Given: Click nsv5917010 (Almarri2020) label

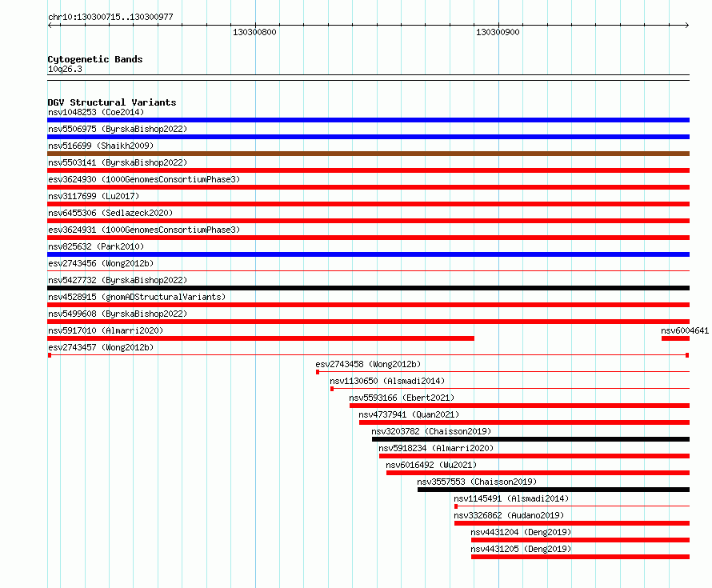Looking at the screenshot, I should [106, 330].
